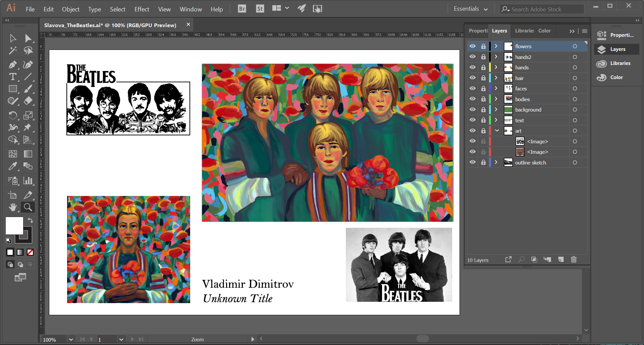Select the Direct Selection tool
The height and width of the screenshot is (345, 644).
pyautogui.click(x=28, y=38)
